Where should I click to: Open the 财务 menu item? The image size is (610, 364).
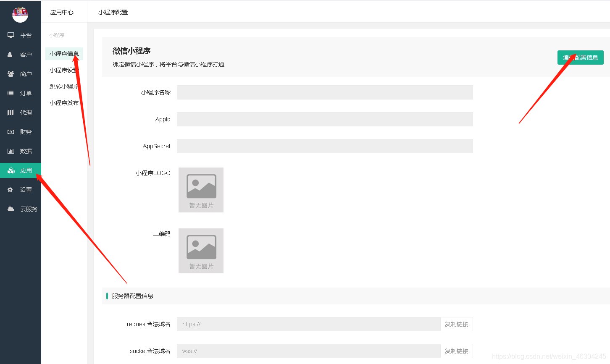pyautogui.click(x=21, y=132)
